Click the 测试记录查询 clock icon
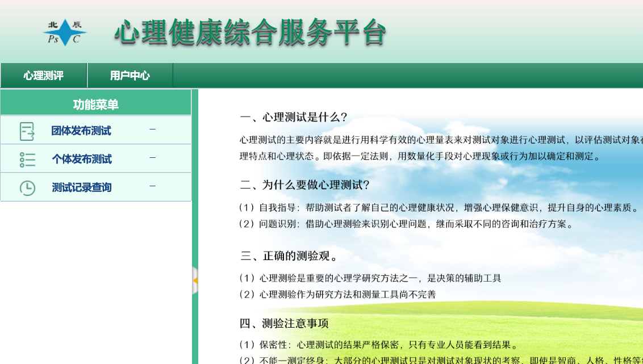 pos(27,188)
